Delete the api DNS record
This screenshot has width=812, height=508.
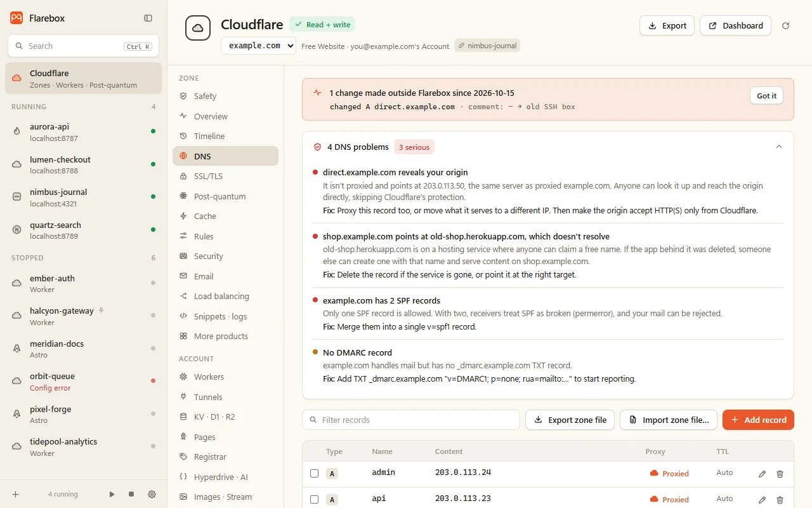[780, 500]
